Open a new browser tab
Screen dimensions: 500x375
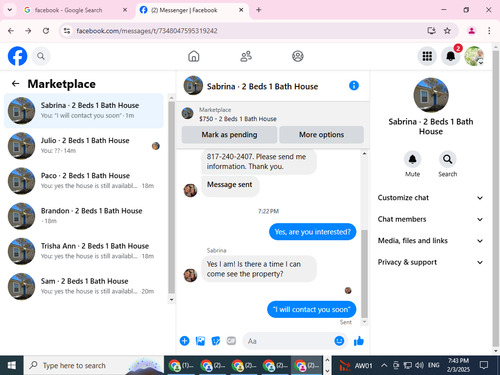[x=259, y=10]
